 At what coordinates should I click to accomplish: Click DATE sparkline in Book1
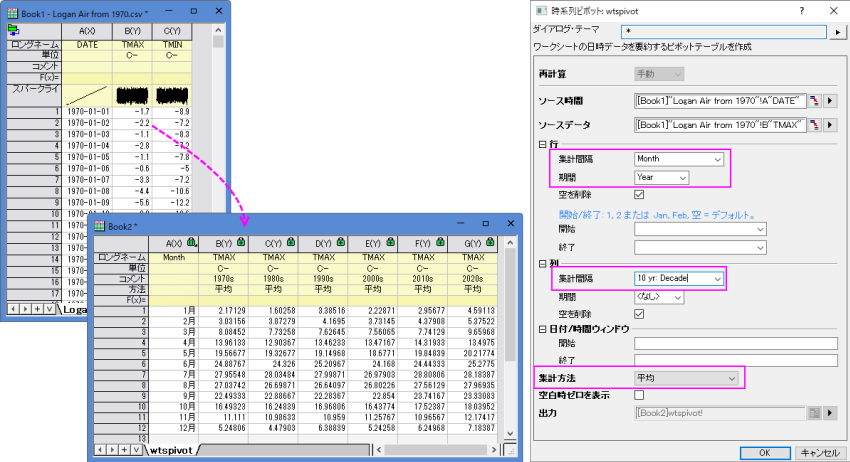point(87,96)
